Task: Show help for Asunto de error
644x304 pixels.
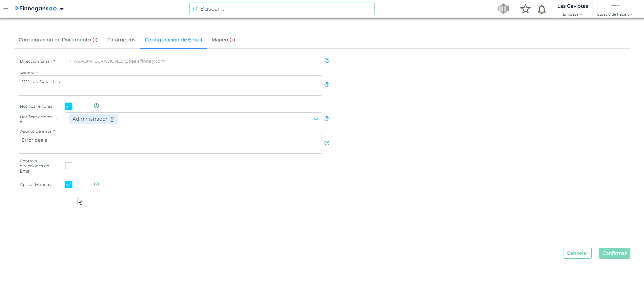Action: 327,143
